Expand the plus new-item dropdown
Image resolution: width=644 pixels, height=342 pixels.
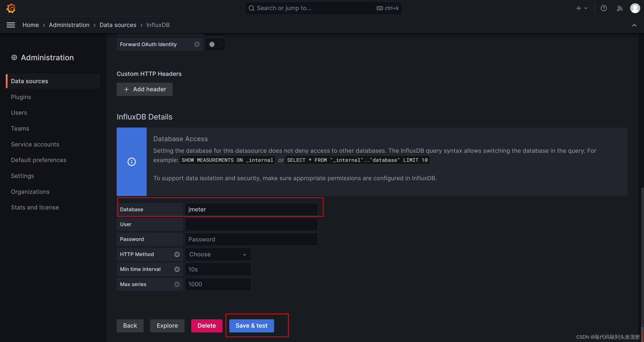point(582,8)
